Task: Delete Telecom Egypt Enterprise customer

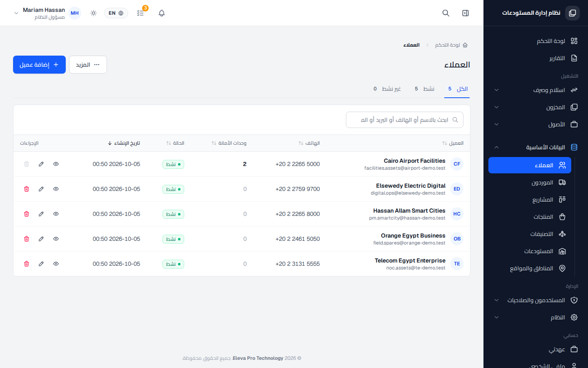Action: click(27, 264)
